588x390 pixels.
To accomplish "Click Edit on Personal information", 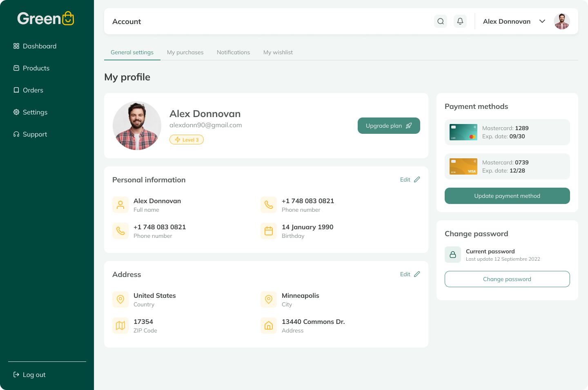I will pos(410,179).
